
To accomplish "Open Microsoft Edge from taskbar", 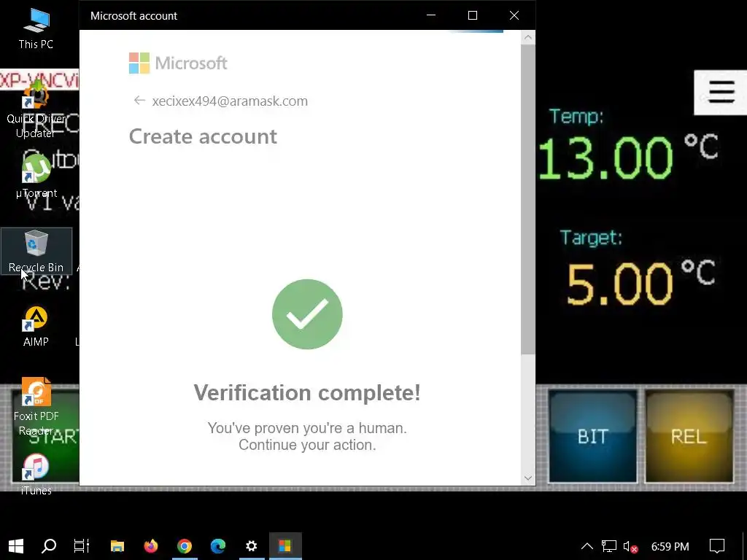I will click(217, 545).
